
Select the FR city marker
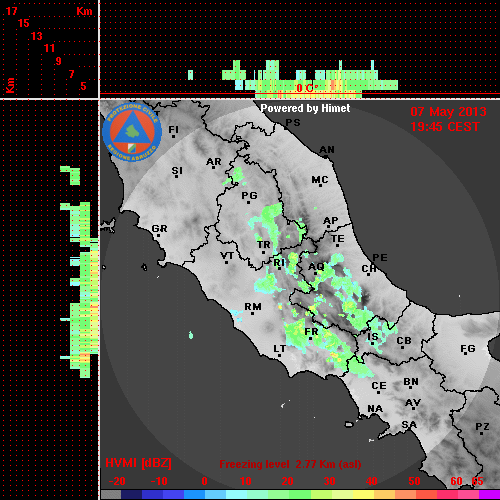310,338
